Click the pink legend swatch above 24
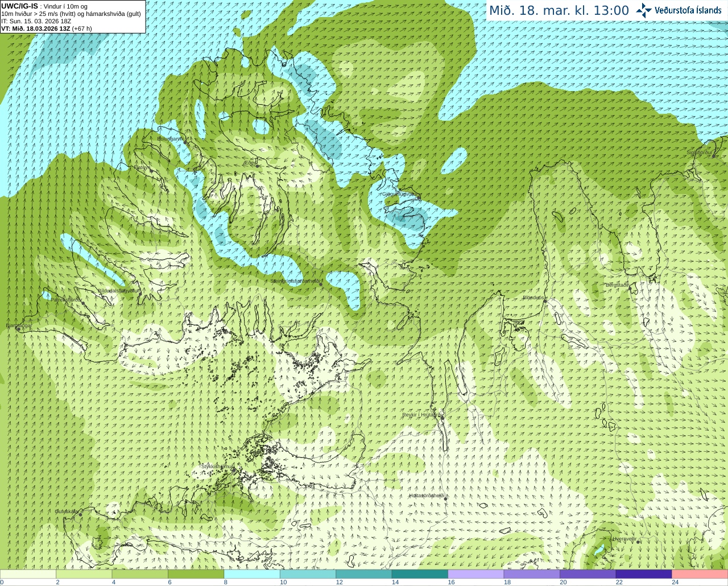Screen dimensions: 728x586 [x=700, y=574]
